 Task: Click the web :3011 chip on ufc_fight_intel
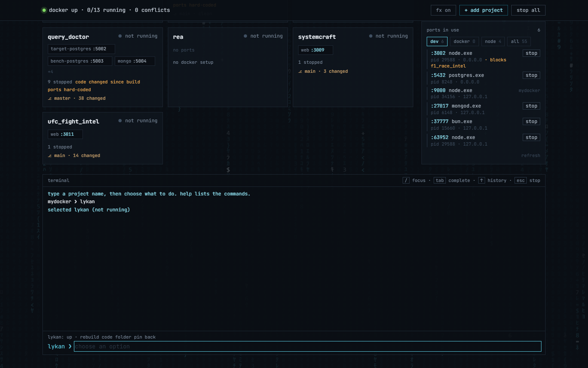pos(65,135)
